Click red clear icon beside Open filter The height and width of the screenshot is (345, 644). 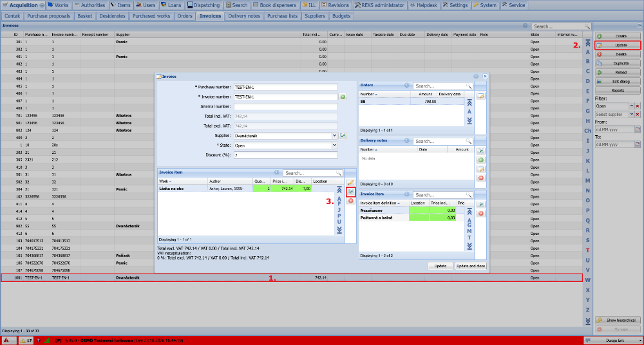pyautogui.click(x=638, y=106)
